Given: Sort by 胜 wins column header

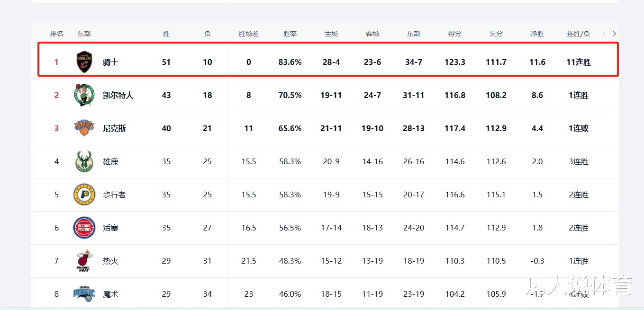Looking at the screenshot, I should click(166, 34).
